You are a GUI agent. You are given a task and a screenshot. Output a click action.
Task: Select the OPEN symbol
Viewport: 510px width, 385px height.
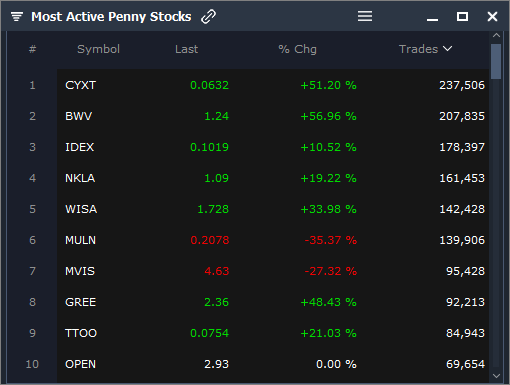[80, 364]
